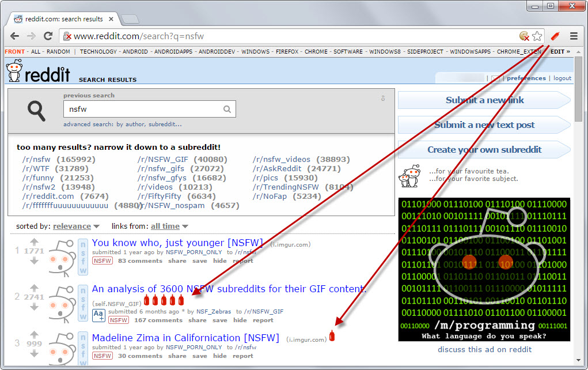Reload the page with the refresh icon
The image size is (588, 370).
pos(48,36)
